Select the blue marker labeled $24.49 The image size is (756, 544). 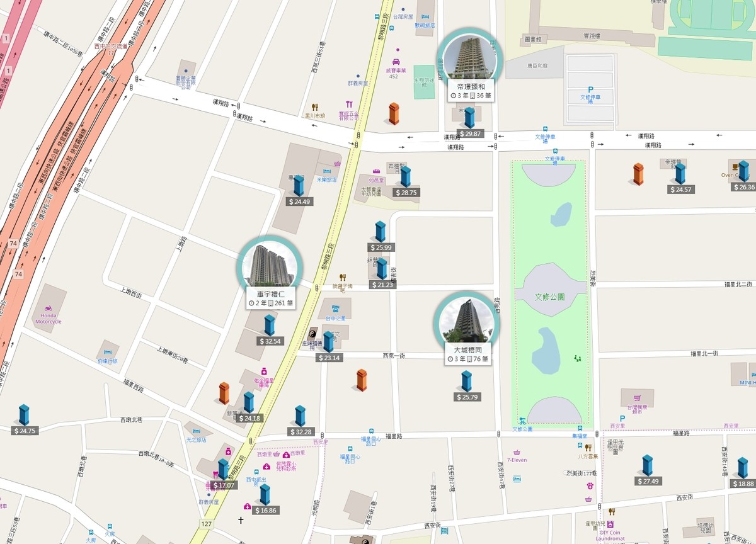[x=299, y=186]
